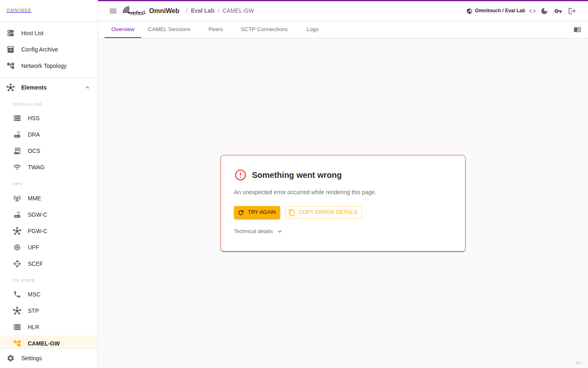Click Copy Error Details button
This screenshot has height=368, width=588.
coord(323,212)
